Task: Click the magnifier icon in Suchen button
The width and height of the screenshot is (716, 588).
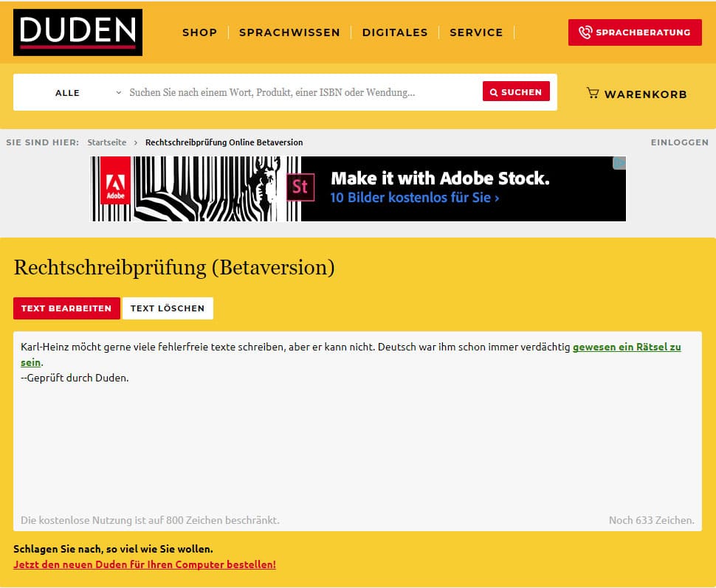Action: point(494,92)
